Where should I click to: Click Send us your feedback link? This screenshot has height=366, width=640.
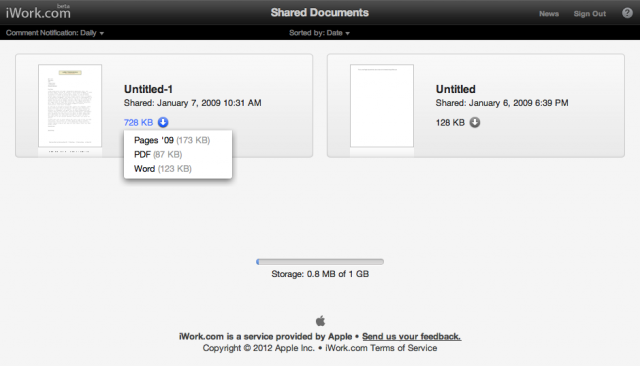coord(411,336)
